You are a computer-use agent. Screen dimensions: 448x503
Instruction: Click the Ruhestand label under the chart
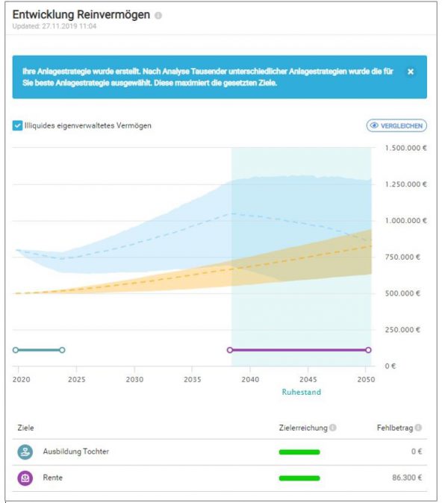[301, 391]
